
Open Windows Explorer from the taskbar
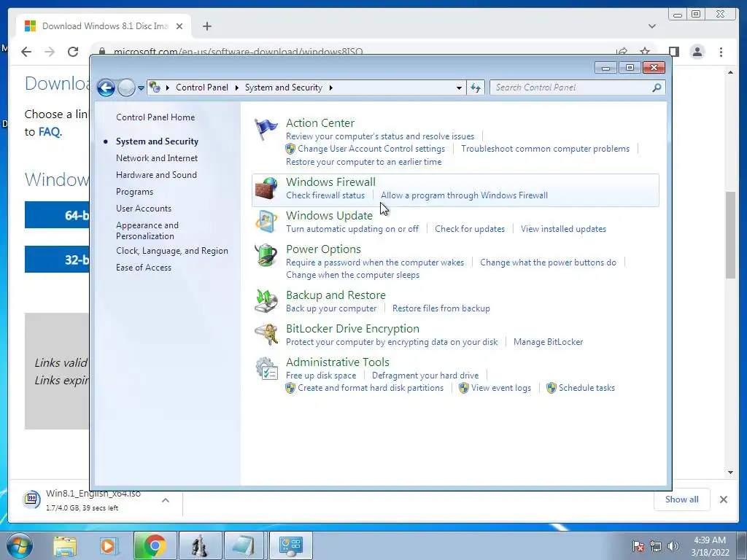tap(65, 545)
